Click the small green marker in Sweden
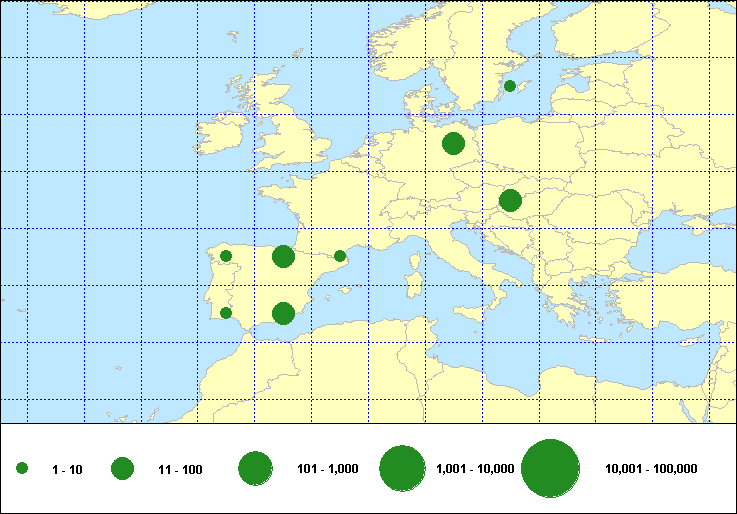Screen dimensions: 737x514 pos(510,86)
